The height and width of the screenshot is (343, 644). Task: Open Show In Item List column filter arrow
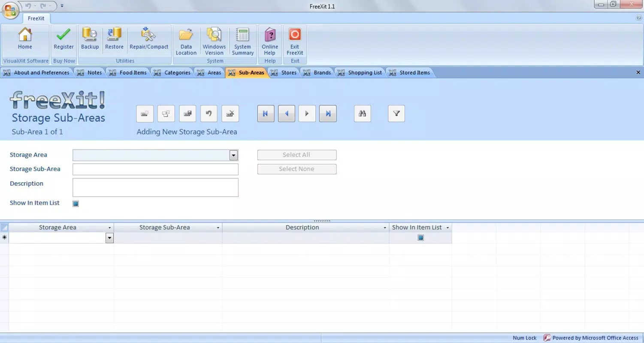click(447, 228)
